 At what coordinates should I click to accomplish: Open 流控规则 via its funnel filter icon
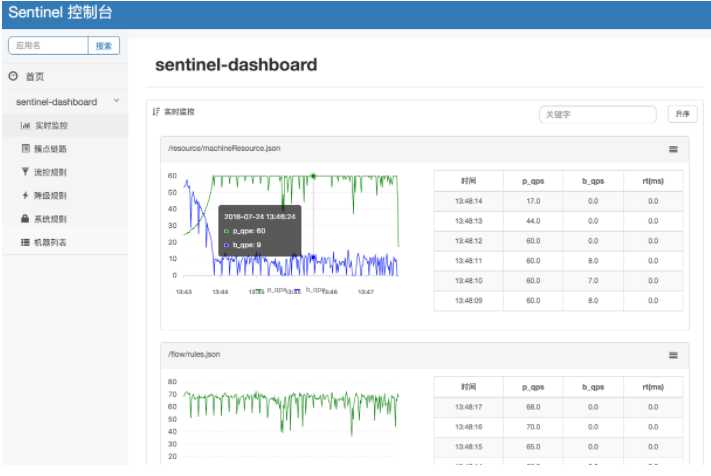[x=25, y=171]
